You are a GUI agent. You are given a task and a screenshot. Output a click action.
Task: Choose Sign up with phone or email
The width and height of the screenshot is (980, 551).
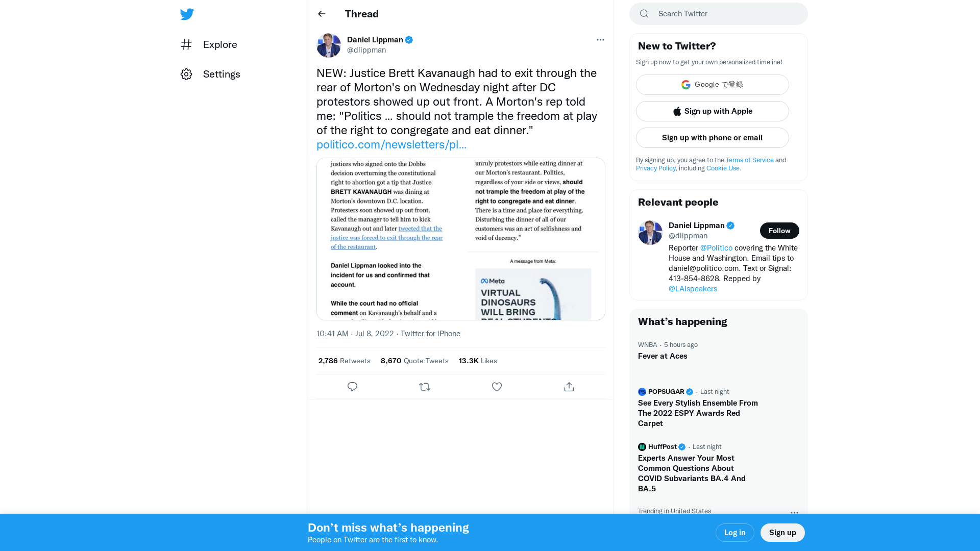712,138
